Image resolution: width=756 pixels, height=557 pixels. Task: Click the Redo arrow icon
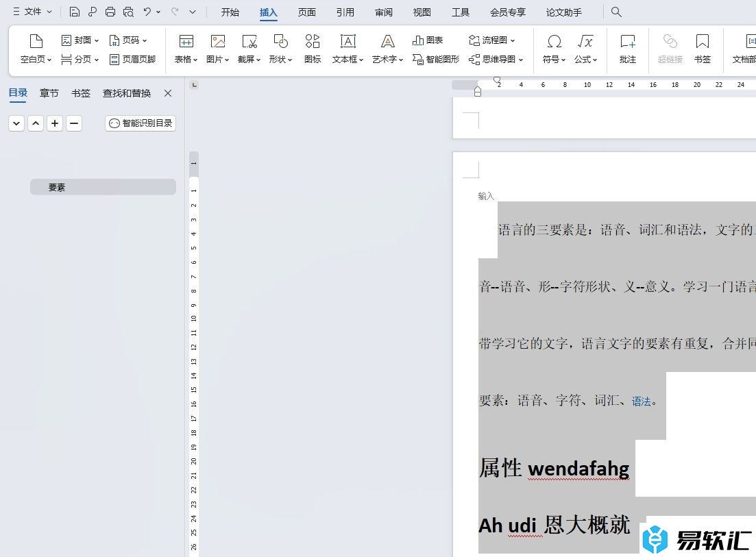point(175,12)
